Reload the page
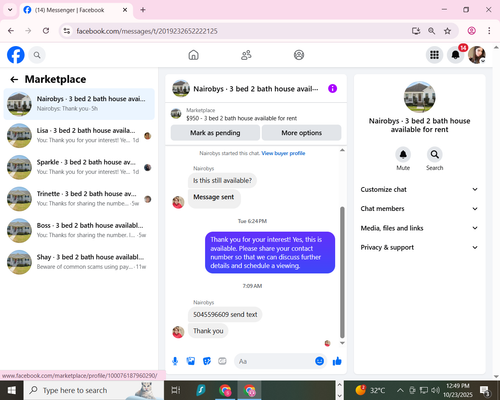Screen dimensions: 500x400 pos(46,31)
